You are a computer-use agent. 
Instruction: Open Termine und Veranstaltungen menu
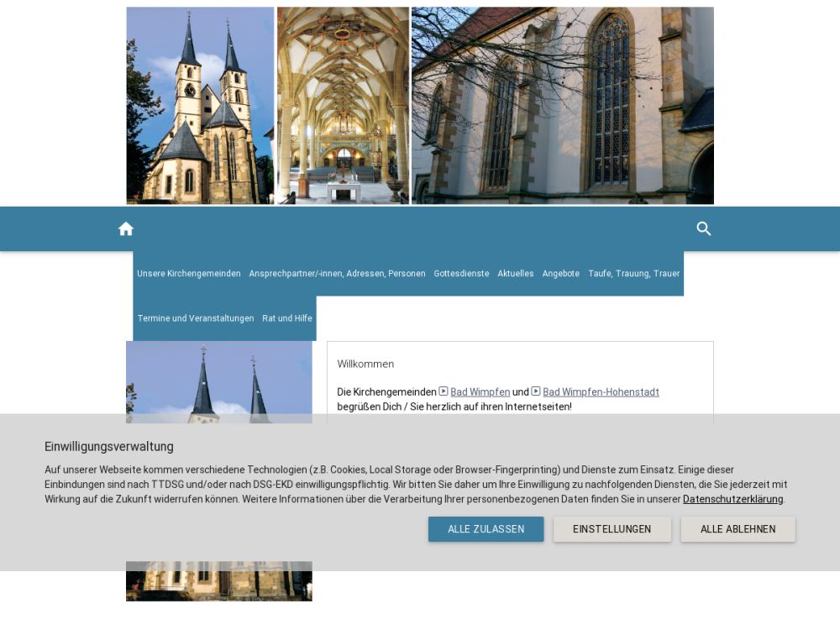point(196,318)
